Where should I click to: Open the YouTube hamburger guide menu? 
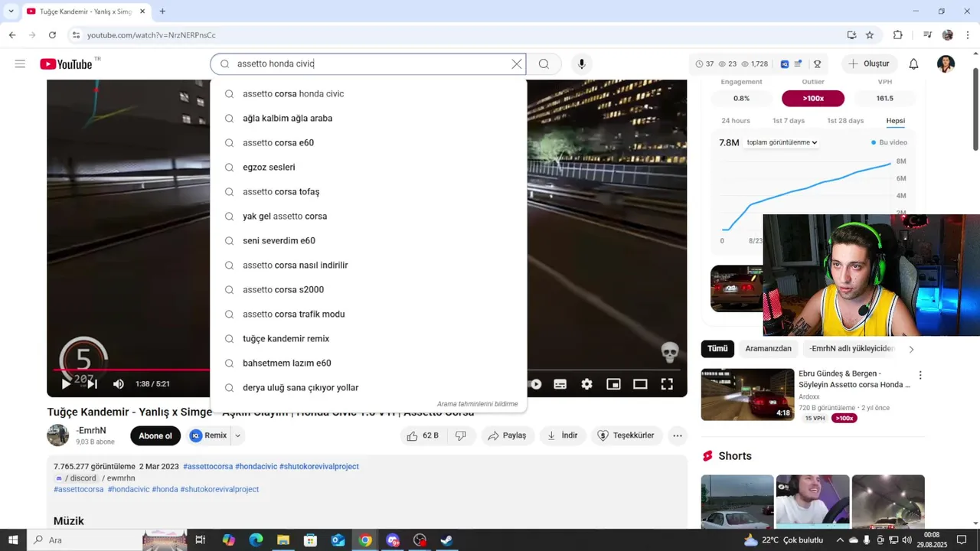coord(20,64)
